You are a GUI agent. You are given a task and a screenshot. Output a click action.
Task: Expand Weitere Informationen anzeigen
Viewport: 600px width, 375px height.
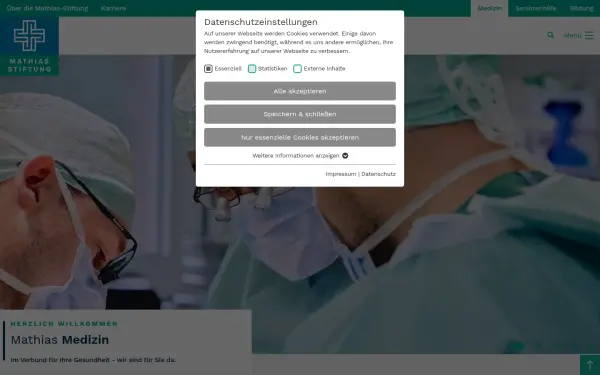point(300,156)
